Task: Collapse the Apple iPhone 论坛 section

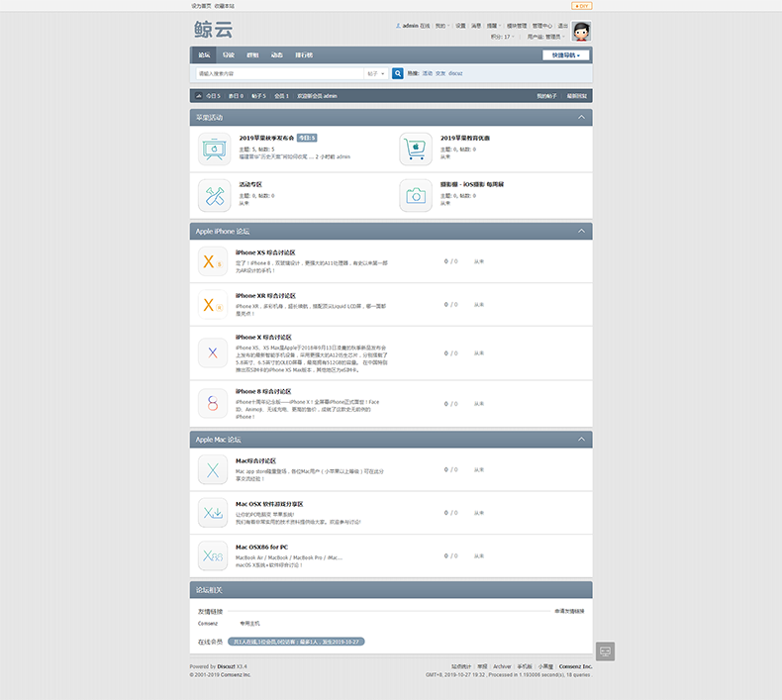Action: click(x=581, y=231)
